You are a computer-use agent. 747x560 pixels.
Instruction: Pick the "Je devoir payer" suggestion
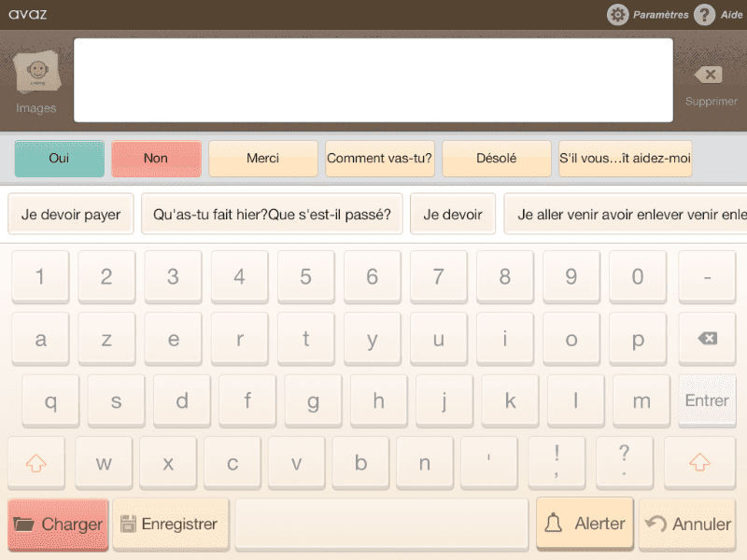tap(71, 215)
